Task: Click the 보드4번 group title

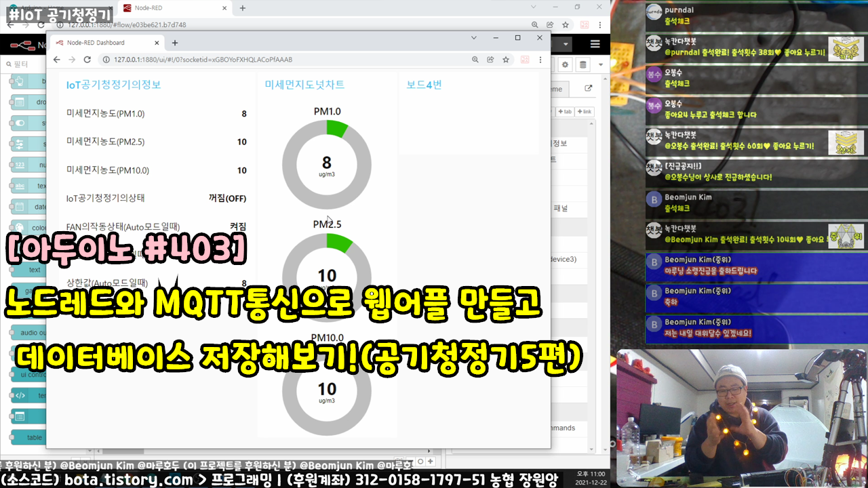Action: pyautogui.click(x=424, y=85)
